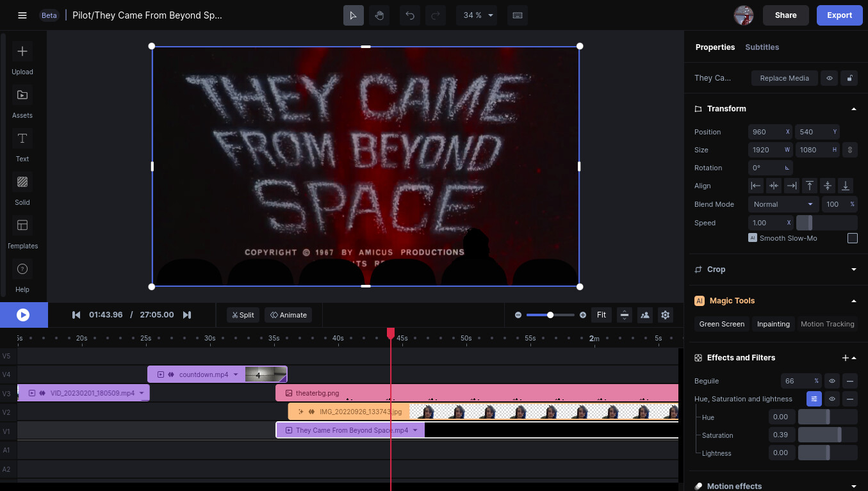This screenshot has height=491, width=868.
Task: Fit the timeline with the Fit button
Action: (x=602, y=315)
